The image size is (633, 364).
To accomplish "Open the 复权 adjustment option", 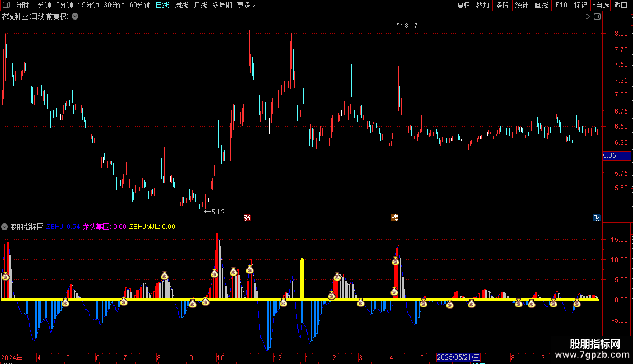I will 463,5.
